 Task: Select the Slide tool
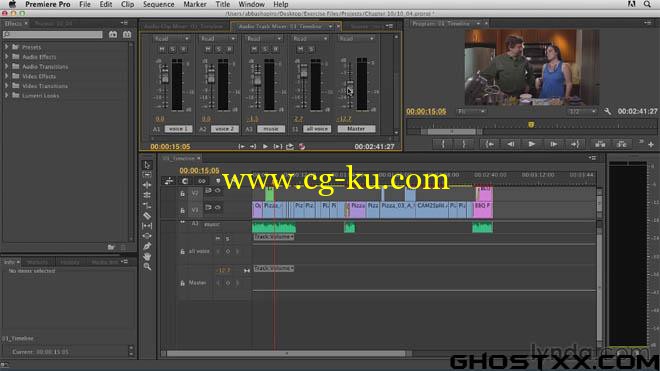click(x=147, y=236)
